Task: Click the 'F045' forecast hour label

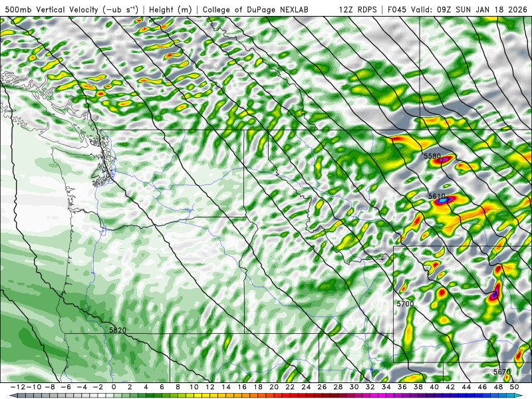Action: point(397,9)
